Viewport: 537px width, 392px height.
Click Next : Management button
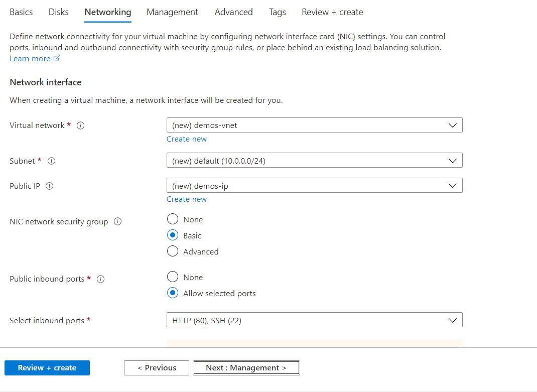[246, 368]
